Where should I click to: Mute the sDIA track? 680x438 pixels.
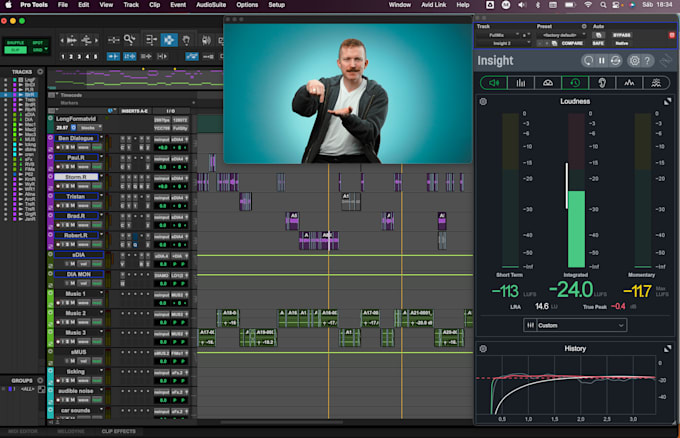point(73,264)
